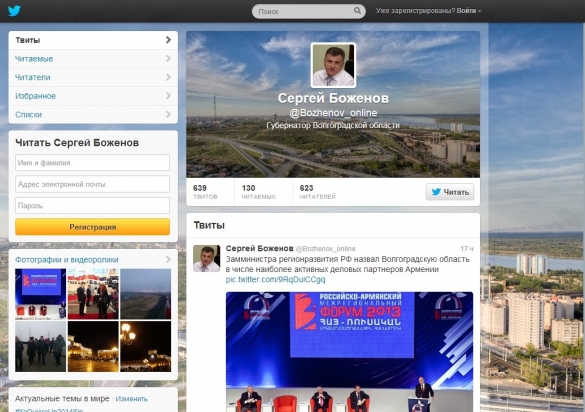Focus the Адрес электронной почты field
585x412 pixels.
point(93,184)
